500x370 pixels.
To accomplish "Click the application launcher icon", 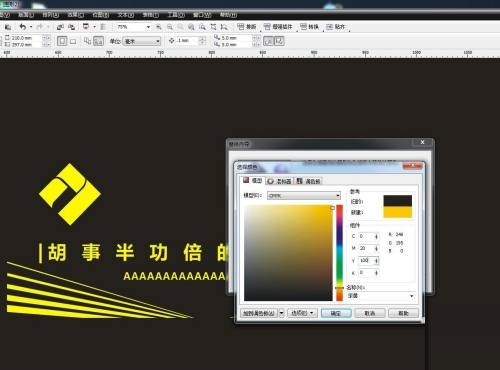I will [86, 26].
